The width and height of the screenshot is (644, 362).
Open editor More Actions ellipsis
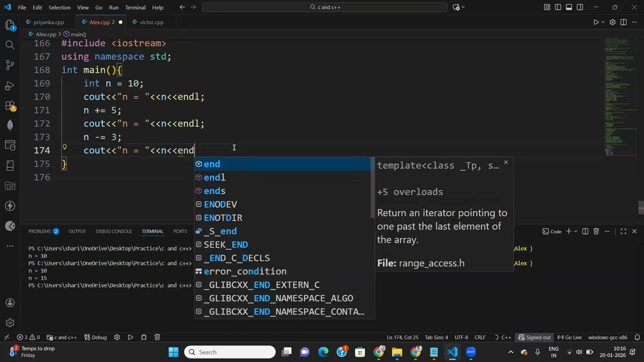(634, 22)
